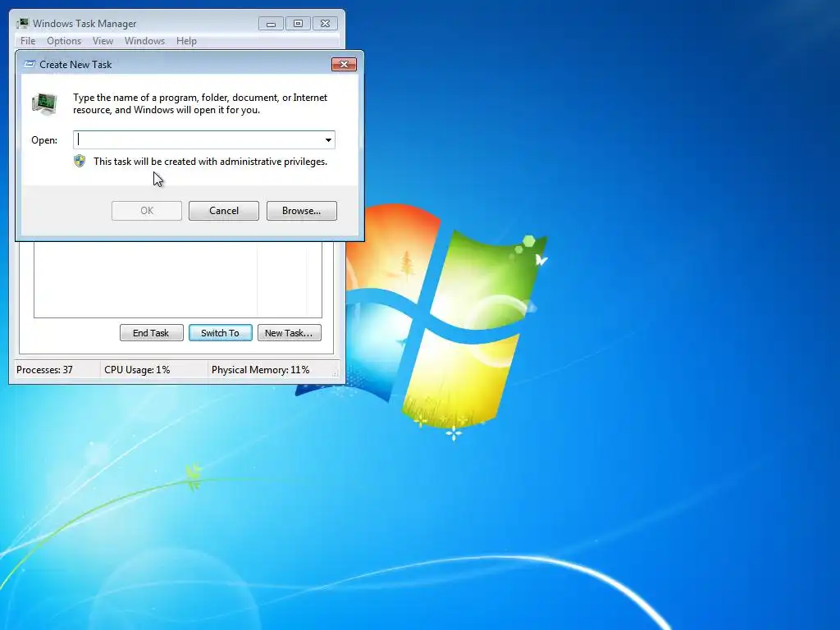Click the Processes: 37 status text
The width and height of the screenshot is (840, 630).
(x=44, y=370)
